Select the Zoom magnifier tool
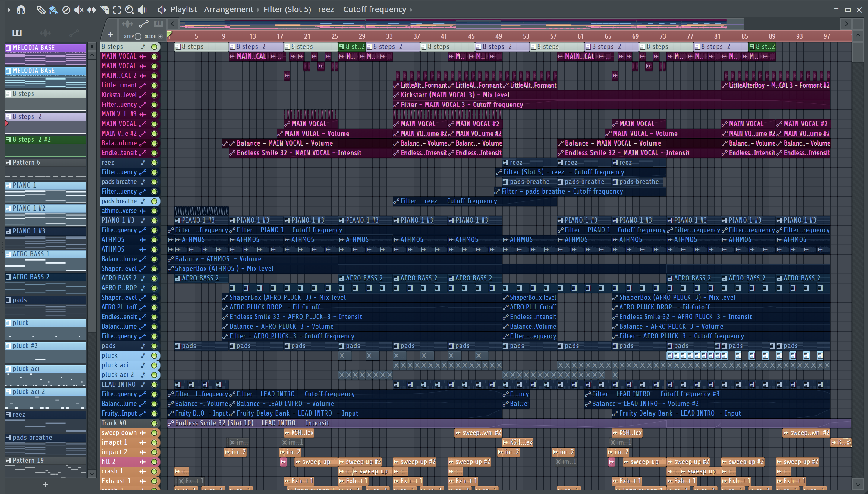The image size is (868, 494). click(x=129, y=10)
